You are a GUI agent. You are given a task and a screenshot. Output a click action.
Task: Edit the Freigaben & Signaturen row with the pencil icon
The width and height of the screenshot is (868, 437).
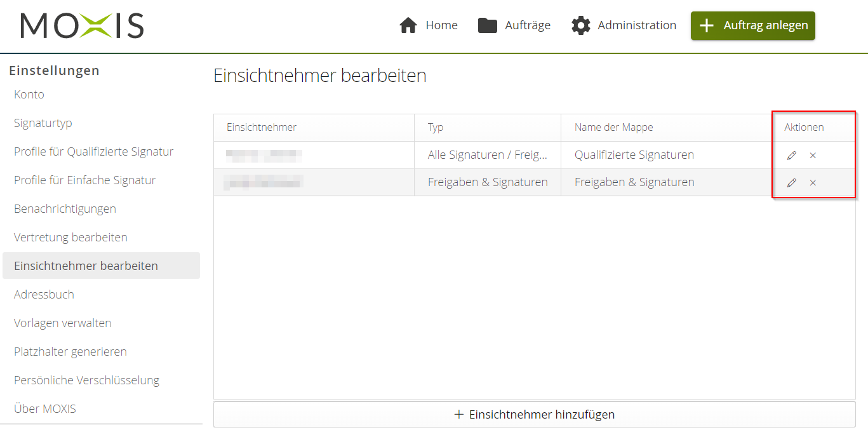pos(792,183)
